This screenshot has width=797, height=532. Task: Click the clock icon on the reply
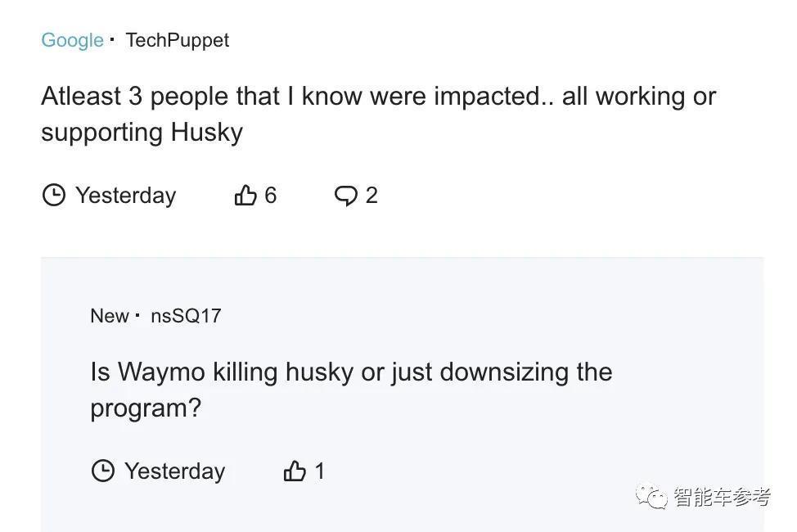pos(102,471)
